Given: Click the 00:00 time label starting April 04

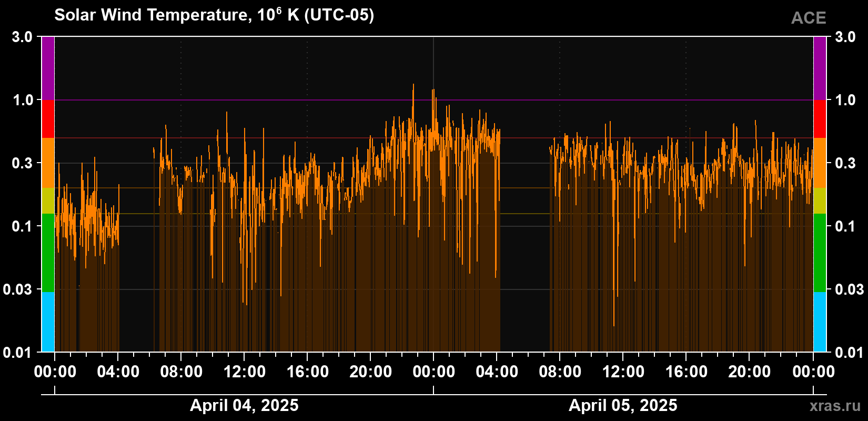Looking at the screenshot, I should click(55, 372).
